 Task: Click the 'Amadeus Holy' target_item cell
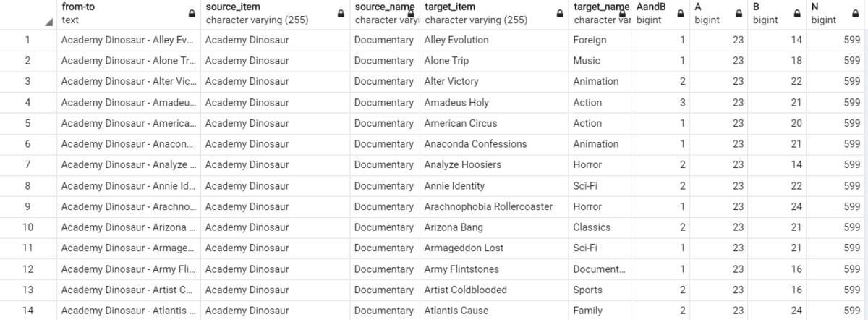point(494,103)
